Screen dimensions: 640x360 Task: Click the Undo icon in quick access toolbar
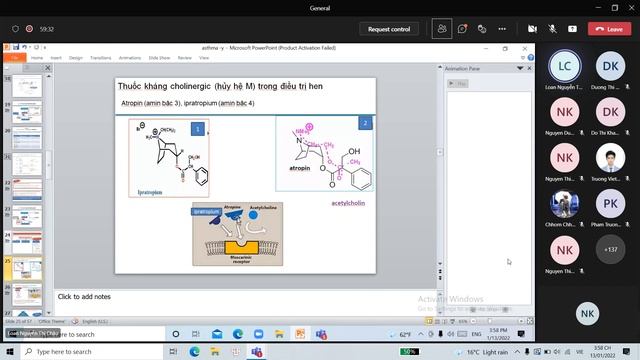point(24,47)
